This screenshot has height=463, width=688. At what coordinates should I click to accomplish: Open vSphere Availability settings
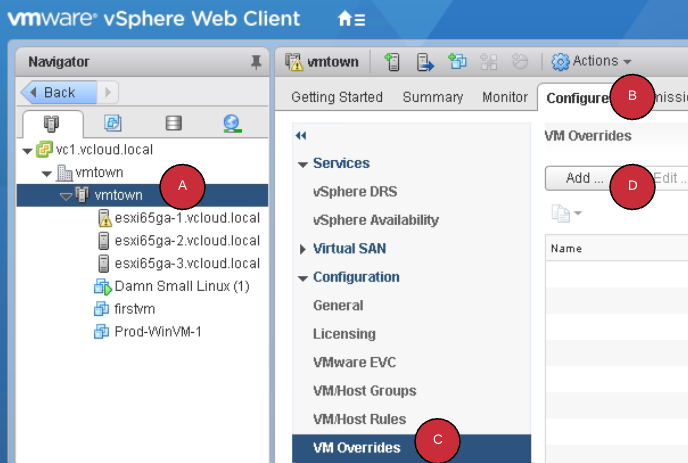click(x=376, y=220)
